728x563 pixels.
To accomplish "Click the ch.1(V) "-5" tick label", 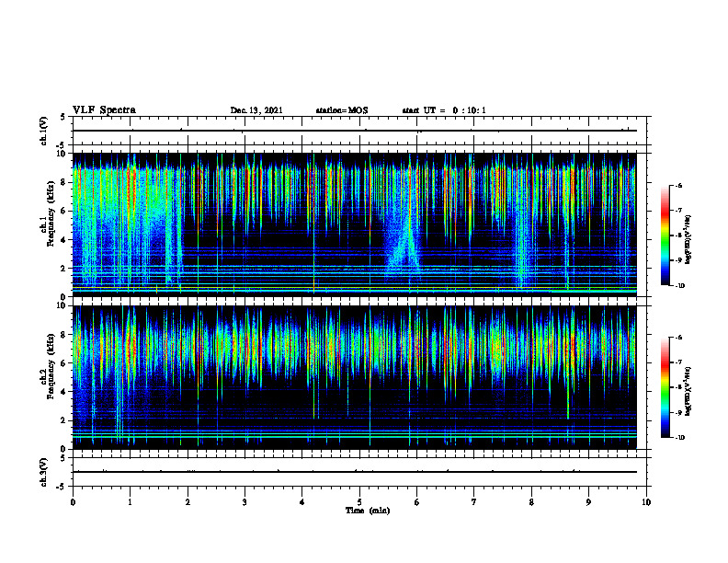I will tap(63, 145).
